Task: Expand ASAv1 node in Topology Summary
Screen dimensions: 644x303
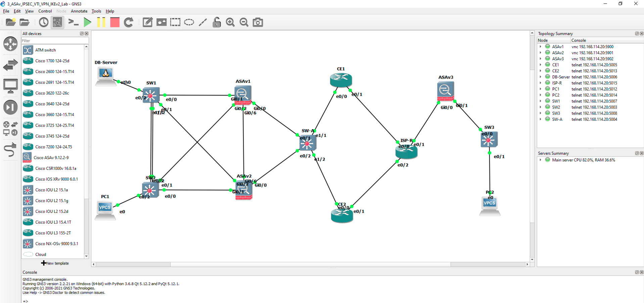Action: pyautogui.click(x=541, y=47)
